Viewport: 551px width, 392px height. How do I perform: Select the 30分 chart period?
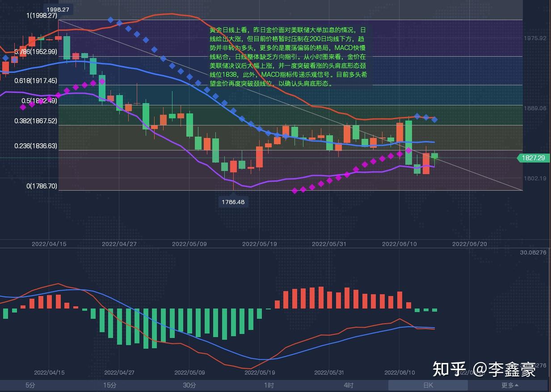(189, 385)
